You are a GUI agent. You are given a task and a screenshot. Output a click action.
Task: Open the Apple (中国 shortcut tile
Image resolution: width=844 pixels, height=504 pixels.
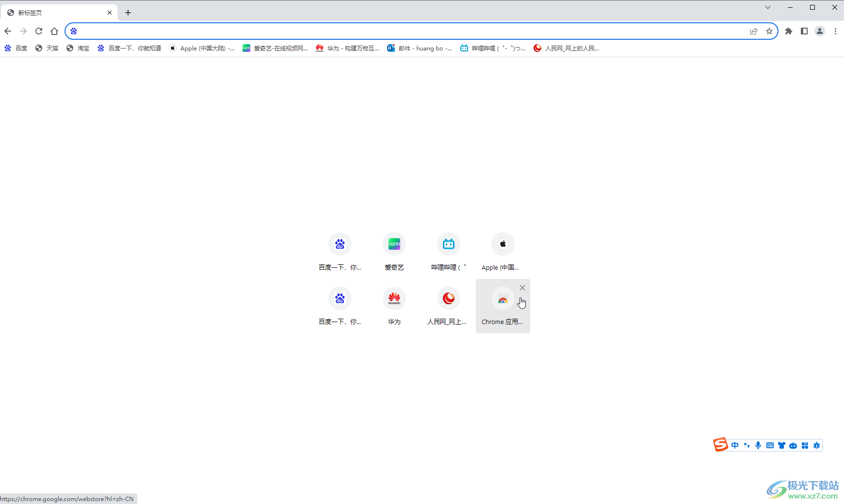(503, 252)
